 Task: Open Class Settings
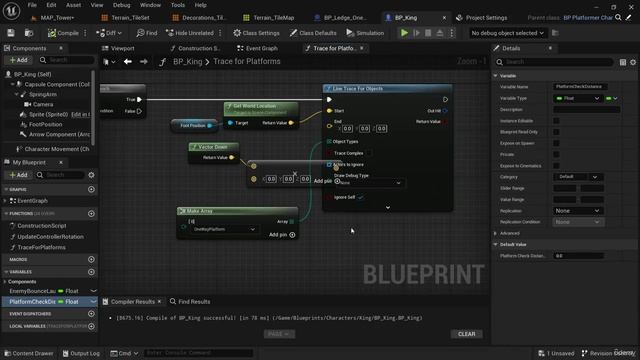click(x=256, y=33)
